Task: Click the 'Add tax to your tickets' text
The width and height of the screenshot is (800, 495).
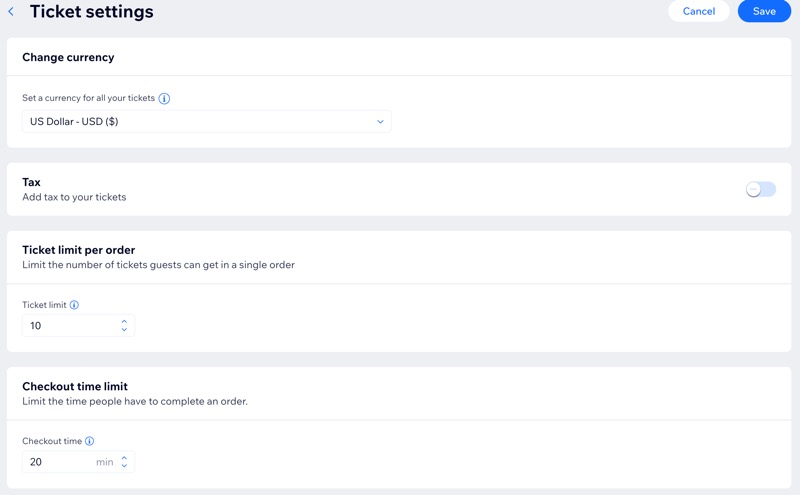Action: 74,197
